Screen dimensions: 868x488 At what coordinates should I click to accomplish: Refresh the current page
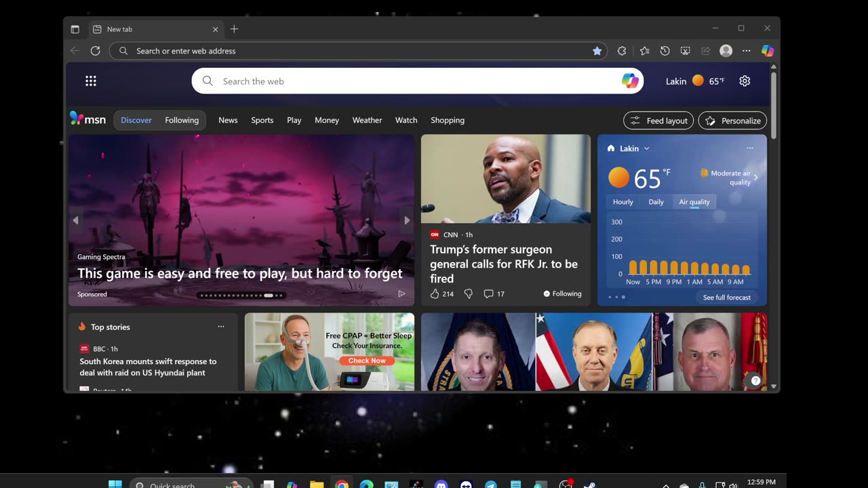tap(96, 51)
